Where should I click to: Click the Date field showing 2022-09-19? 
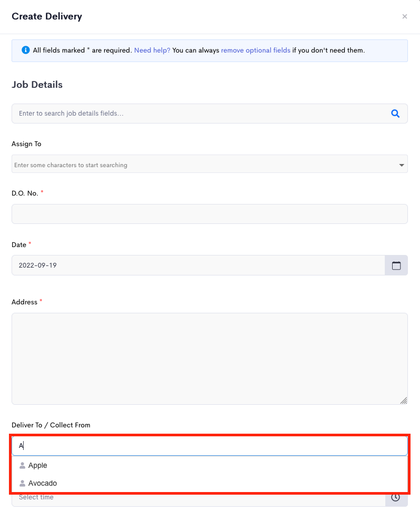point(198,265)
